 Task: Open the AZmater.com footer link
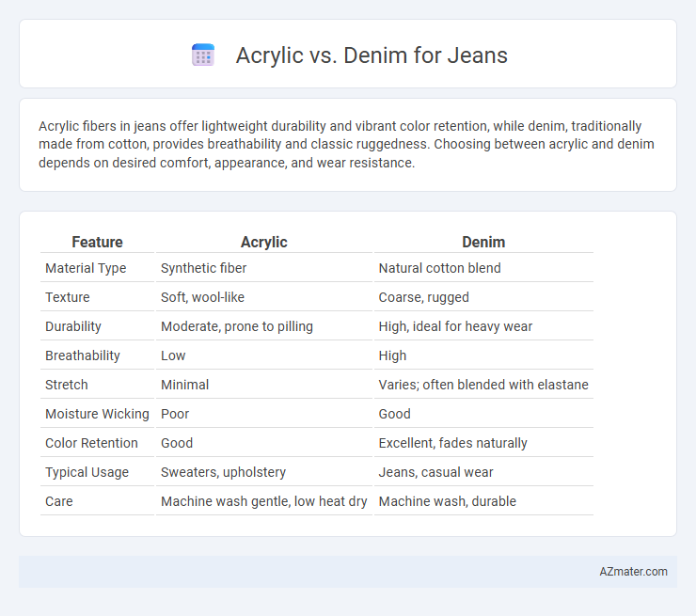[633, 572]
